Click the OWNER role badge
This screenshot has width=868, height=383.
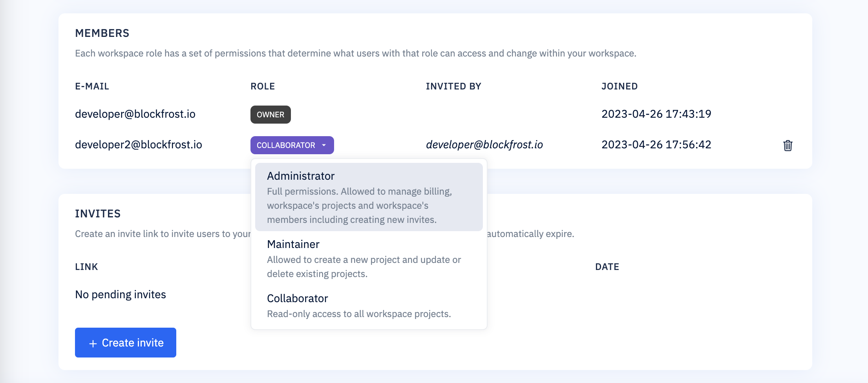[x=270, y=114]
